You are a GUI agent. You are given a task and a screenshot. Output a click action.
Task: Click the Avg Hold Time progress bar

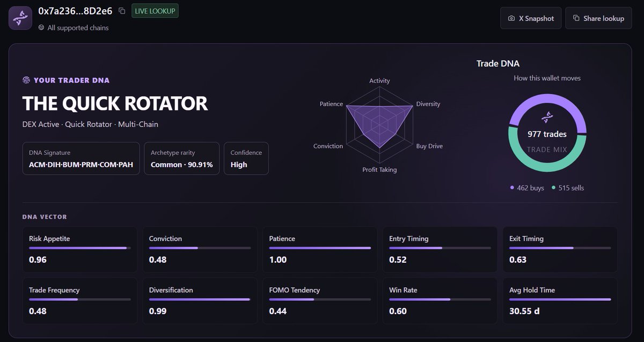(560, 299)
